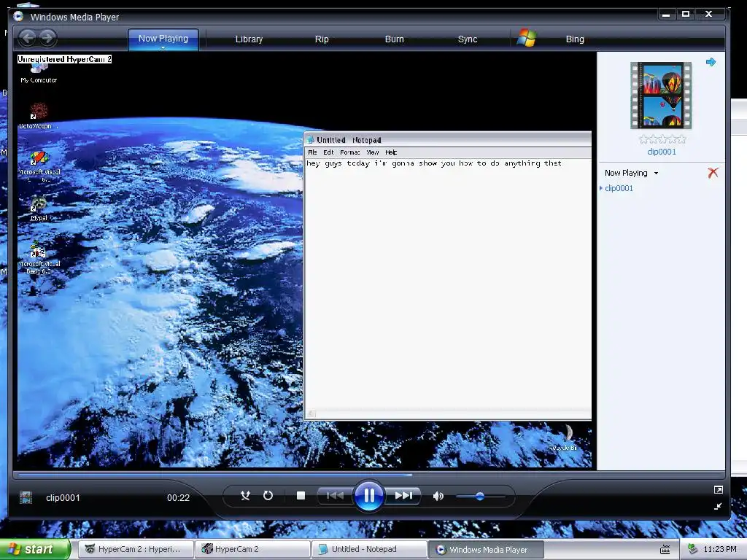
Task: Open the Library tab
Action: 249,39
